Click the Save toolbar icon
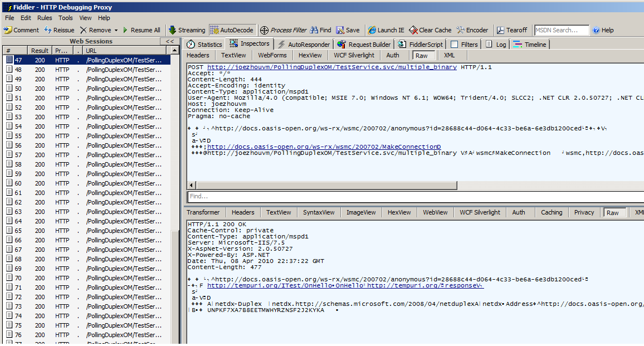 [x=340, y=30]
